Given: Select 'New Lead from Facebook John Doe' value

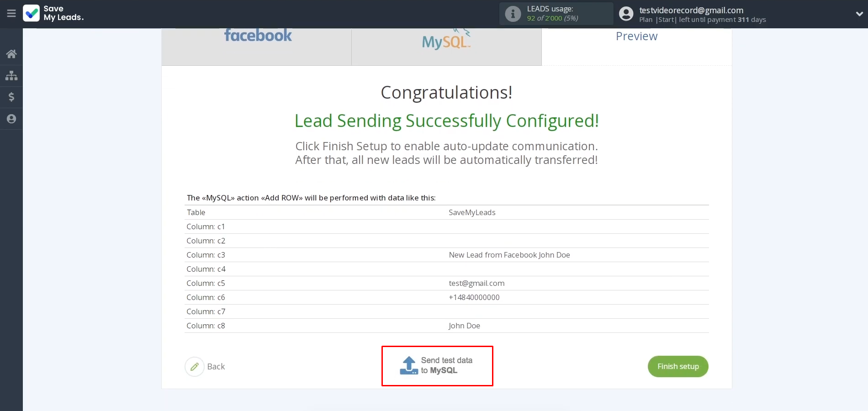Looking at the screenshot, I should pos(509,255).
